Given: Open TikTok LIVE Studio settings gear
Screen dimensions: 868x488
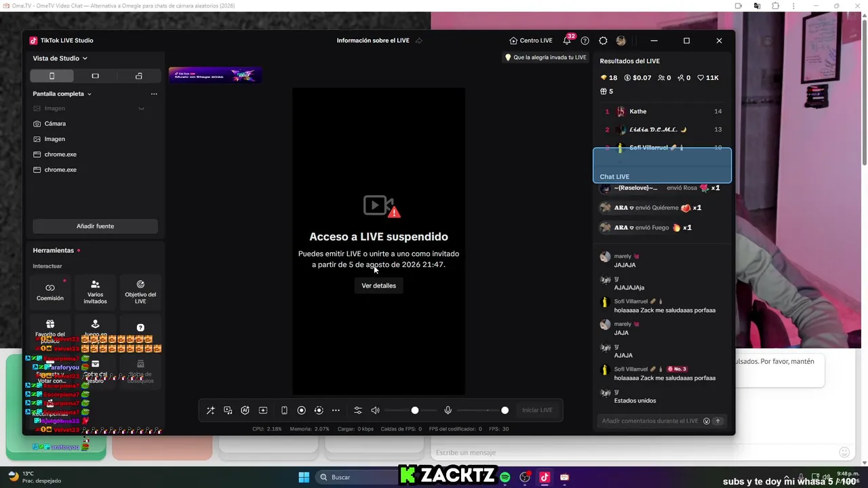Looking at the screenshot, I should click(x=603, y=41).
